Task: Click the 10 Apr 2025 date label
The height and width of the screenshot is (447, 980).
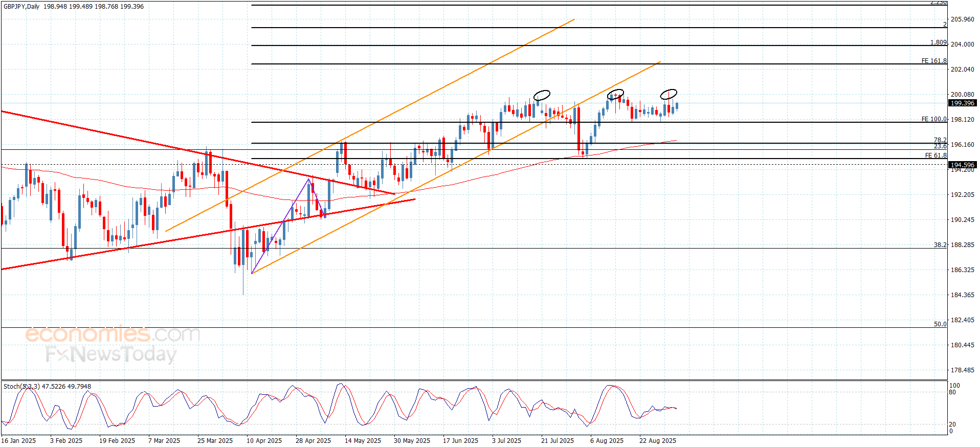Action: pyautogui.click(x=264, y=441)
